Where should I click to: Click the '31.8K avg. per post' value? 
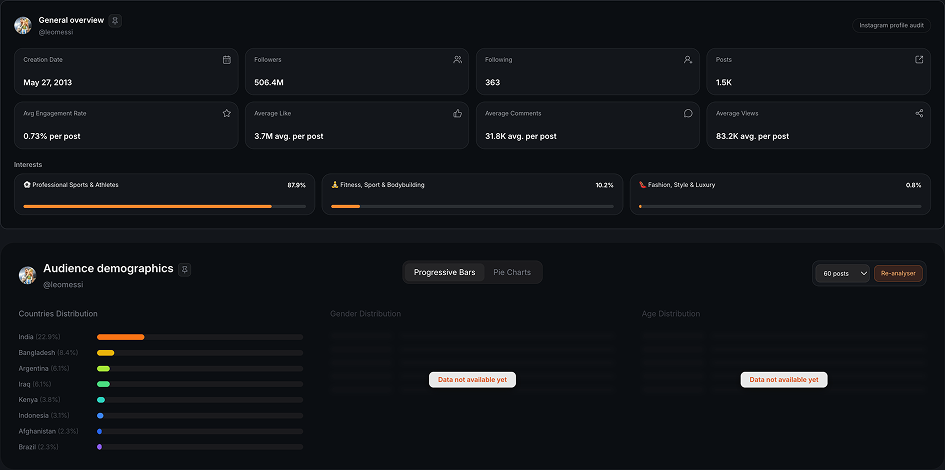point(521,136)
